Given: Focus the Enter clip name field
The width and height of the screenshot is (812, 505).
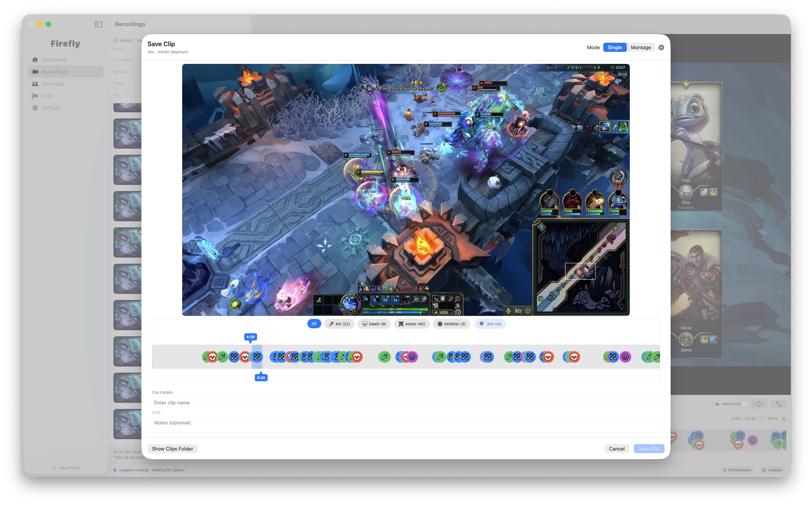Looking at the screenshot, I should (406, 402).
